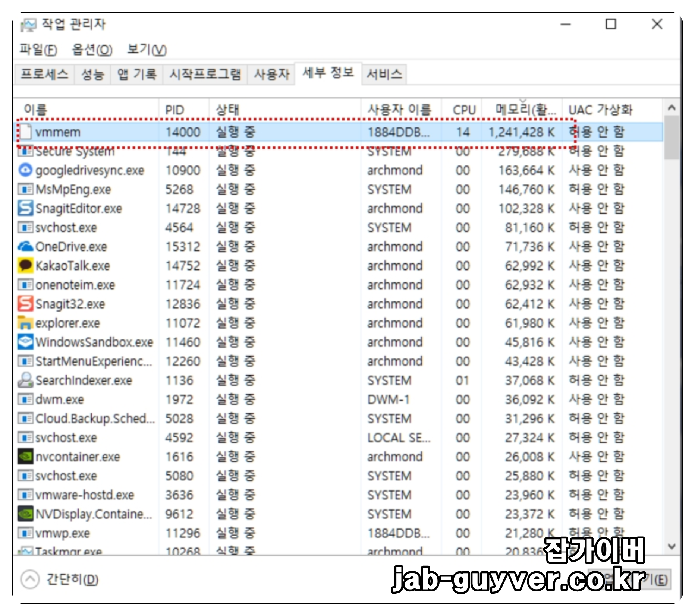Click the WindowsSandbox.exe icon

tap(25, 342)
